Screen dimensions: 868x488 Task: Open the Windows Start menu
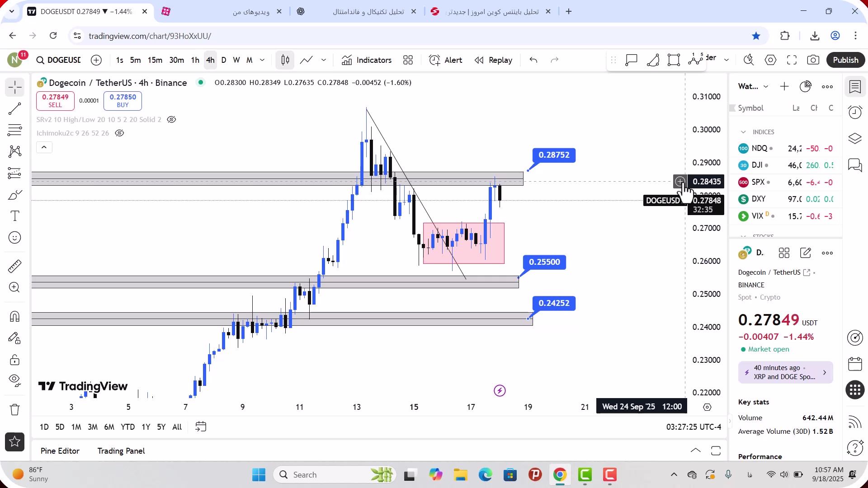tap(259, 475)
